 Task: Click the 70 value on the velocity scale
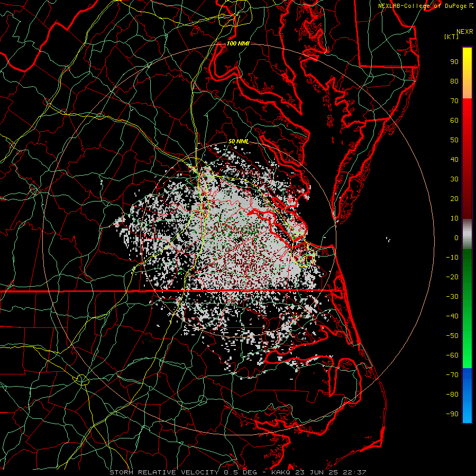[x=454, y=101]
